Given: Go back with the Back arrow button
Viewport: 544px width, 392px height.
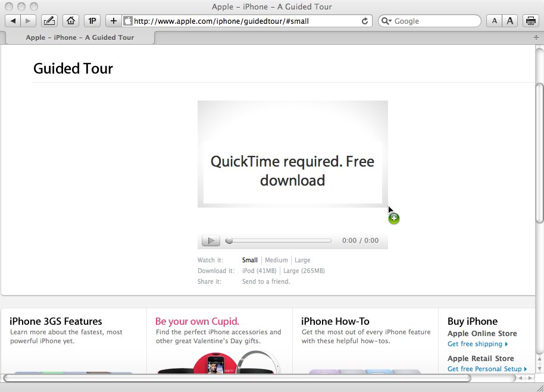Looking at the screenshot, I should (x=13, y=21).
